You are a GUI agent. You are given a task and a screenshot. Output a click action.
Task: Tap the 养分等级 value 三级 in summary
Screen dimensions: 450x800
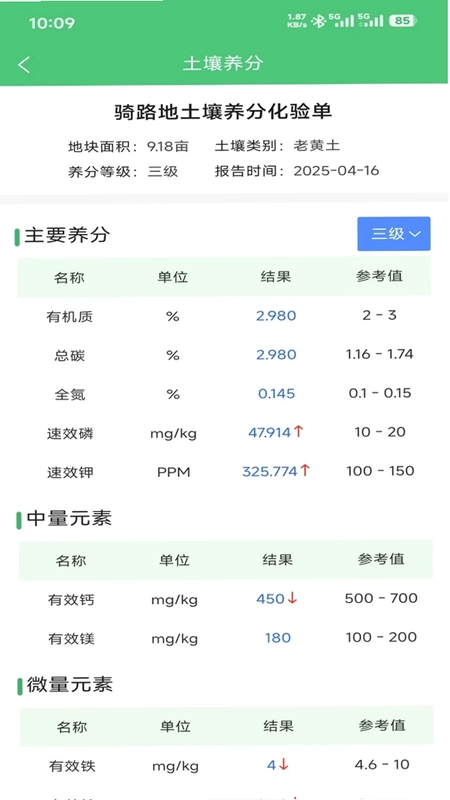[x=163, y=171]
